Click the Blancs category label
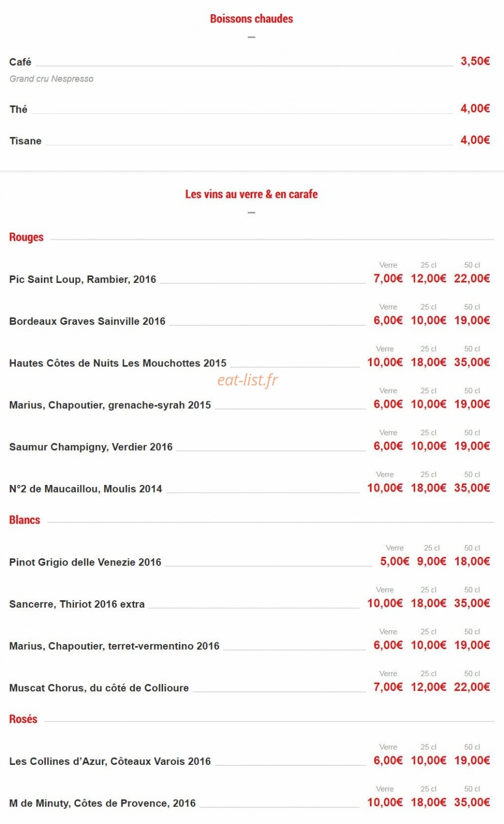This screenshot has width=504, height=824. [x=24, y=520]
